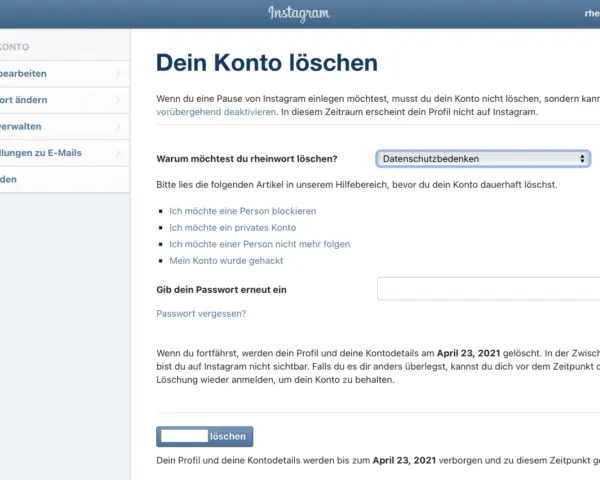Select the 'den' sidebar item
Screen dimensions: 600x480
coord(65,179)
